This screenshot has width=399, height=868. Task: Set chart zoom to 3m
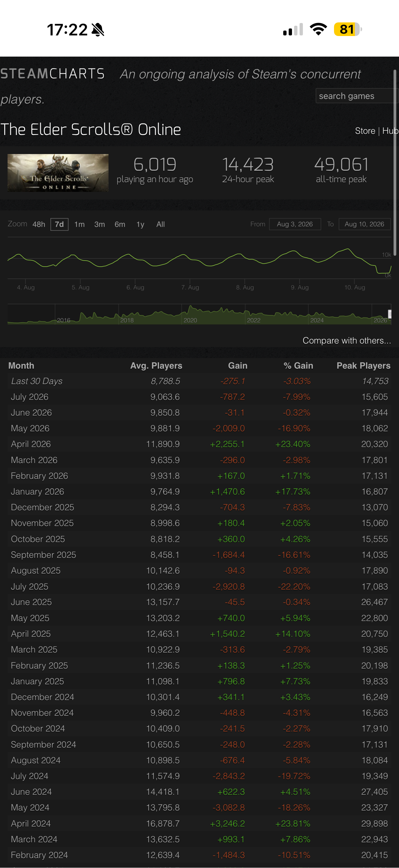point(99,224)
